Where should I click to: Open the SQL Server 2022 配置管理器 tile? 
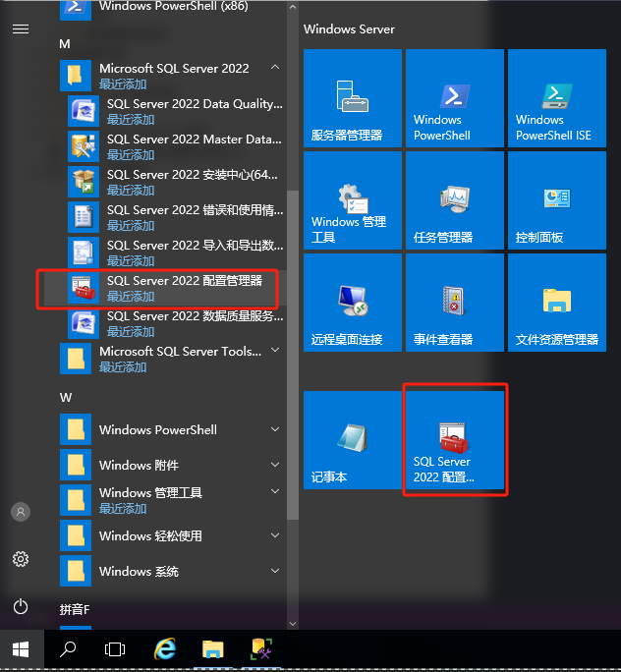click(x=454, y=439)
